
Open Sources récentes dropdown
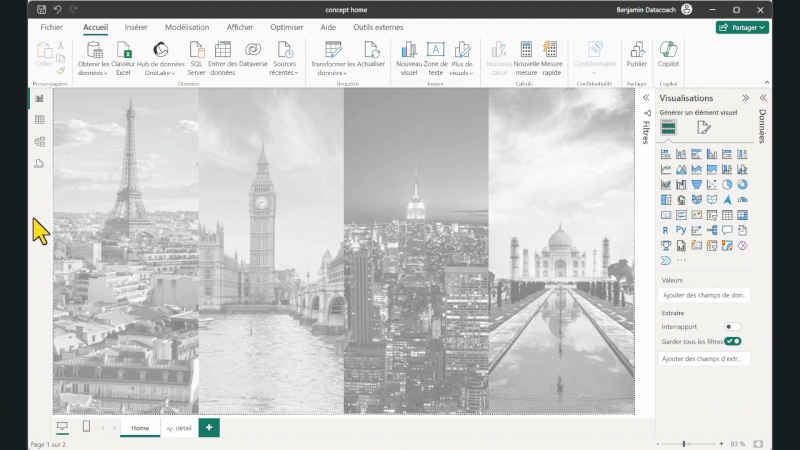284,59
